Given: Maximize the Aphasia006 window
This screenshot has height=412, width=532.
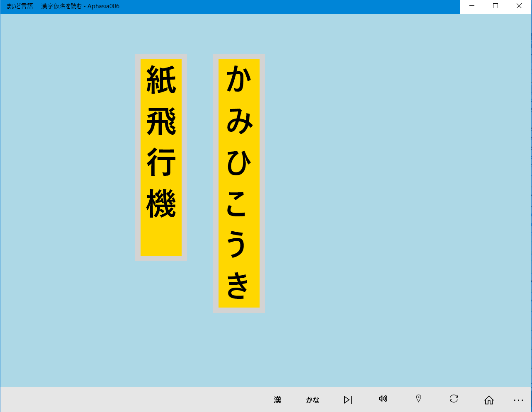Looking at the screenshot, I should [x=496, y=6].
